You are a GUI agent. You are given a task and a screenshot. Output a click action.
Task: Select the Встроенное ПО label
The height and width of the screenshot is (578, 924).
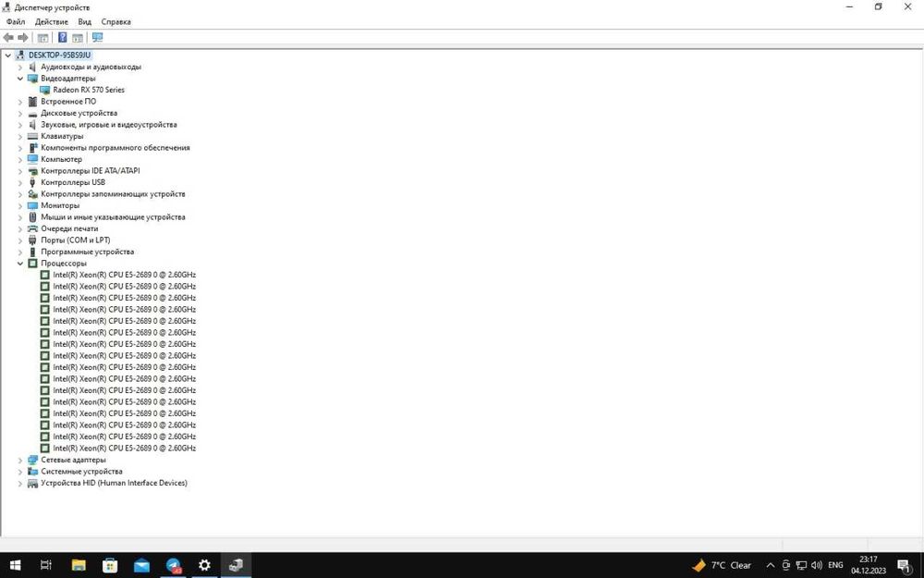[x=68, y=102]
